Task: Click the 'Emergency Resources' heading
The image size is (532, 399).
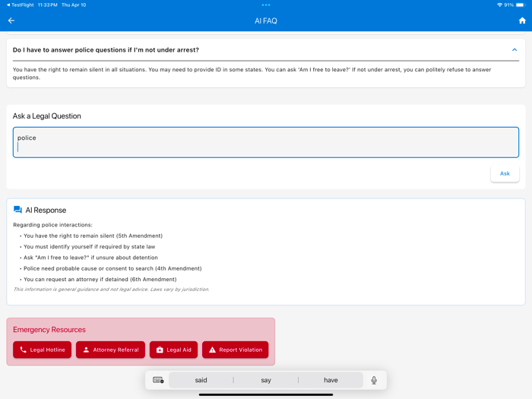Action: (49, 330)
